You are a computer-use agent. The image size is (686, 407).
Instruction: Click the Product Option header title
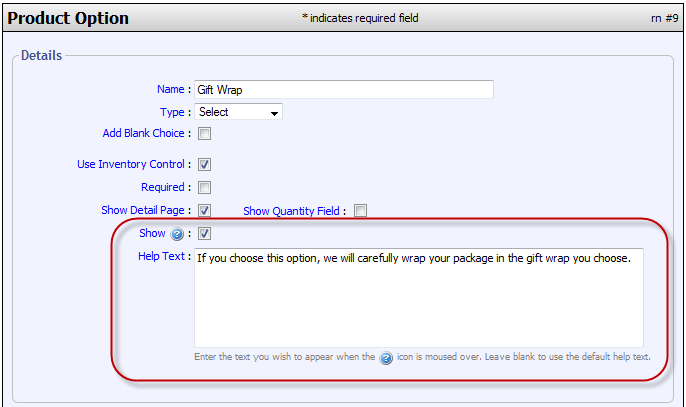68,18
